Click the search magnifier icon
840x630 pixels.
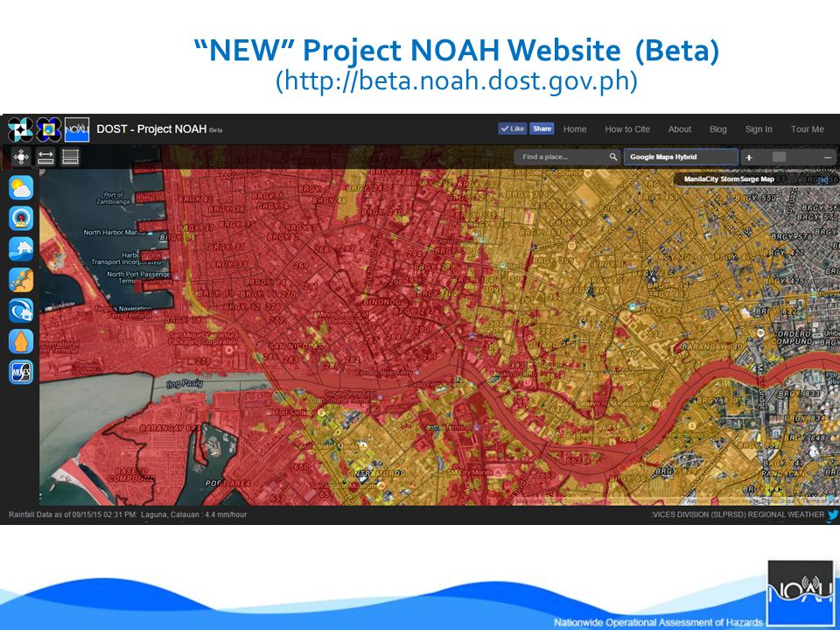tap(612, 157)
